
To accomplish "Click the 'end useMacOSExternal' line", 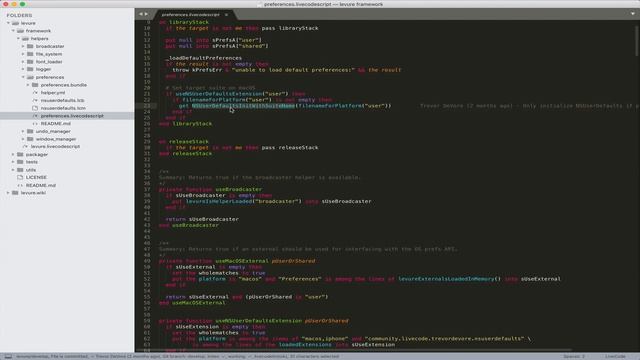I will click(x=192, y=303).
